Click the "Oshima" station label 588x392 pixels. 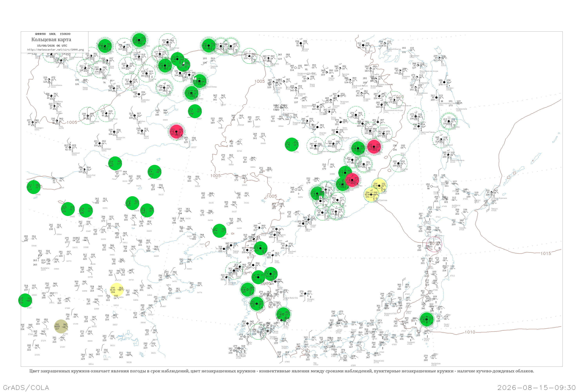[x=427, y=339]
